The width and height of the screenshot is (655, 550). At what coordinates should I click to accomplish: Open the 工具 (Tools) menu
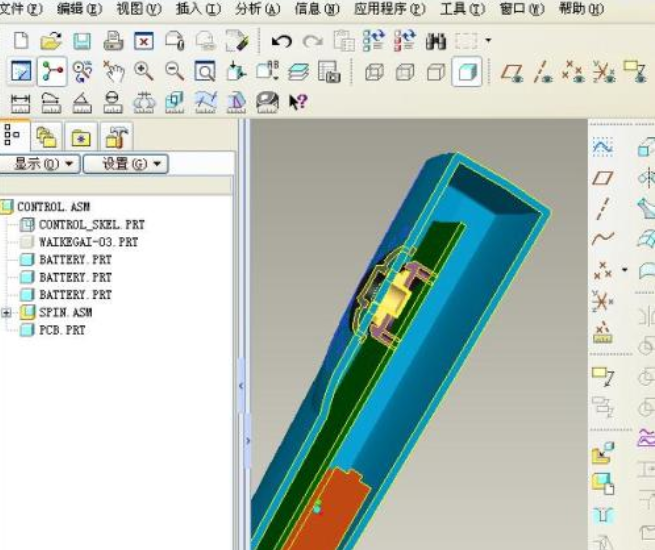pyautogui.click(x=462, y=8)
